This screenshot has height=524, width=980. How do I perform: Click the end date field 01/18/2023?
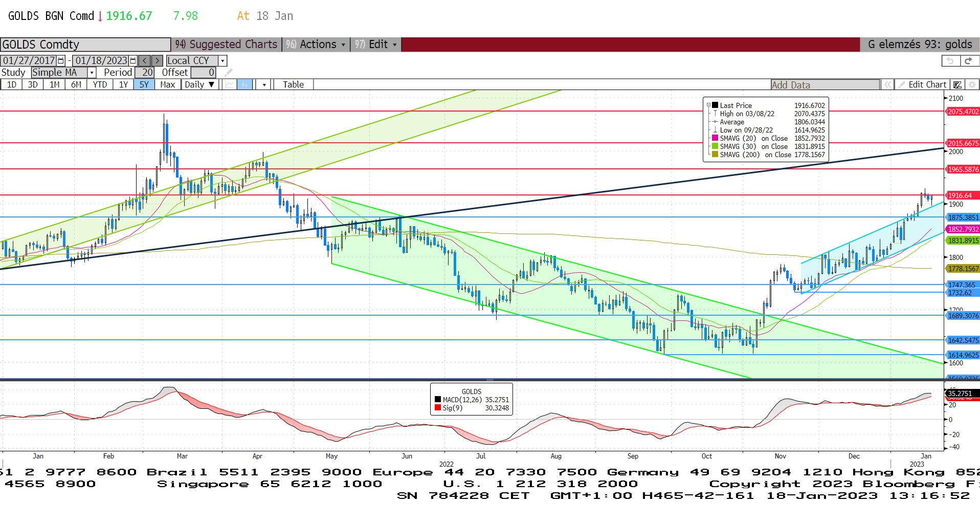coord(101,60)
